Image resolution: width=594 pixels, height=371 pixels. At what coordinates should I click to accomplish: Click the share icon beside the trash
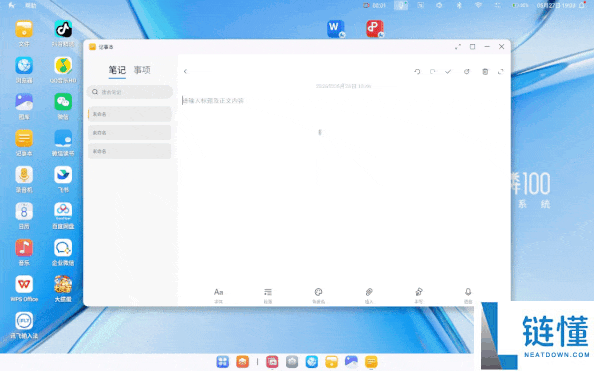click(467, 71)
